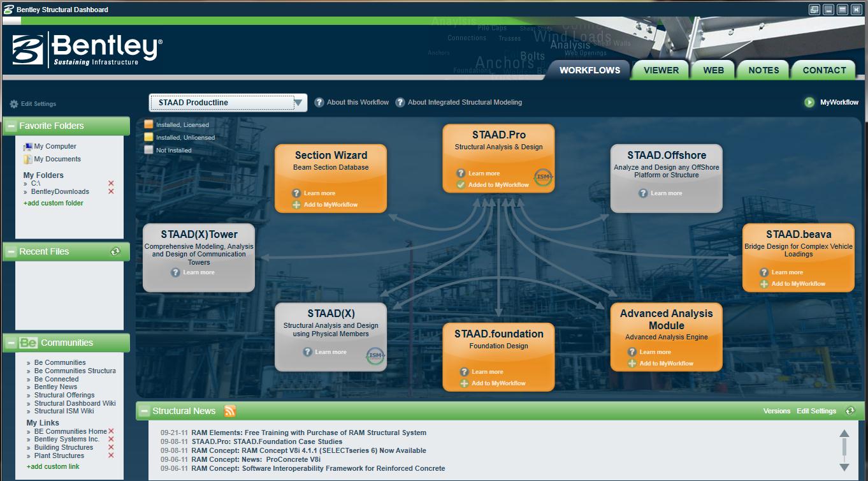This screenshot has width=868, height=481.
Task: Switch to the NOTES tab
Action: (x=763, y=70)
